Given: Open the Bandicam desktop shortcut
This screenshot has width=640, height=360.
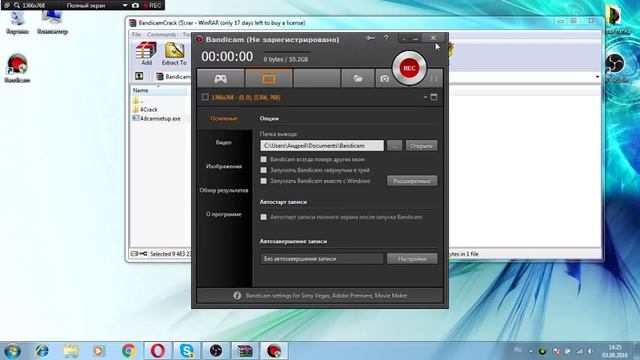Looking at the screenshot, I should [x=17, y=69].
